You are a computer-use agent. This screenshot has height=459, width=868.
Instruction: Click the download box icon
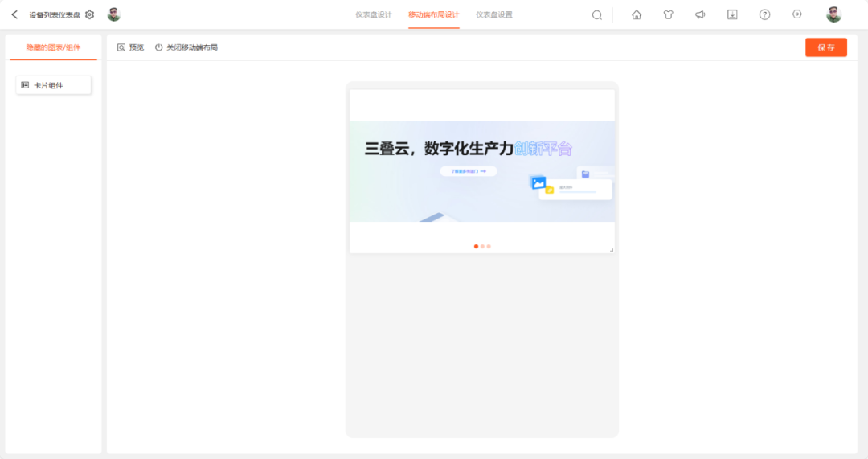[x=732, y=15]
